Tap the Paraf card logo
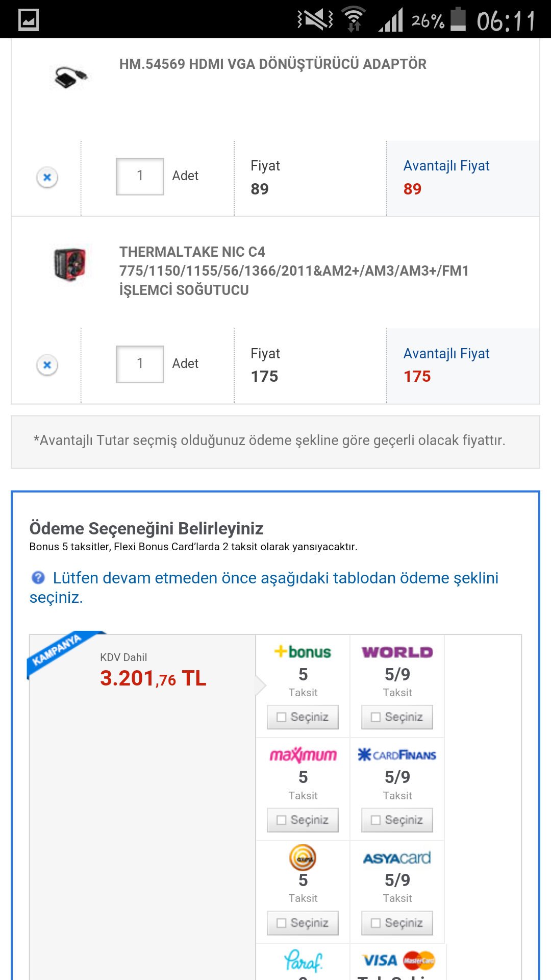 [x=303, y=961]
